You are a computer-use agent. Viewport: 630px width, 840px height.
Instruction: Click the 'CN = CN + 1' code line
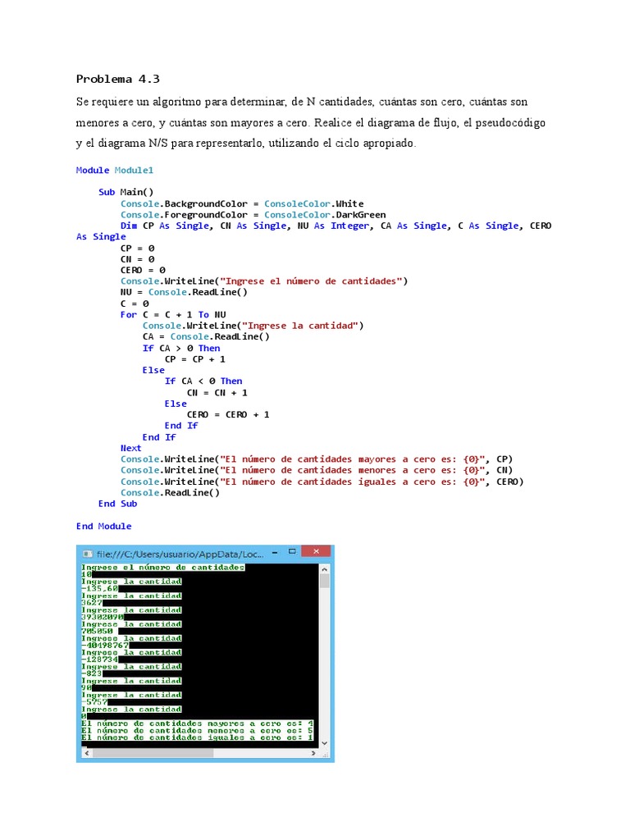click(x=217, y=393)
